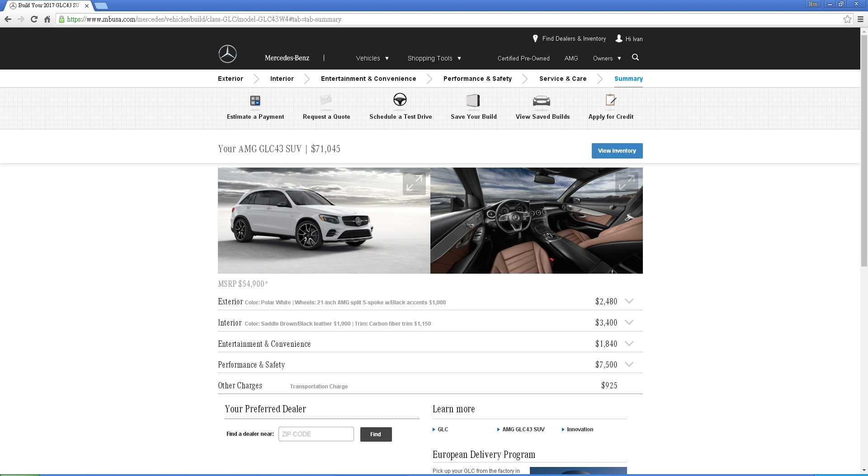Image resolution: width=868 pixels, height=476 pixels.
Task: Go back using browser back arrow
Action: pos(8,19)
